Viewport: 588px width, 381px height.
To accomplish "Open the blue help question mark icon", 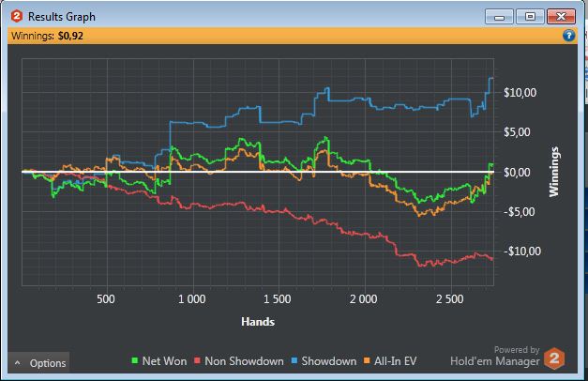I will pyautogui.click(x=568, y=36).
